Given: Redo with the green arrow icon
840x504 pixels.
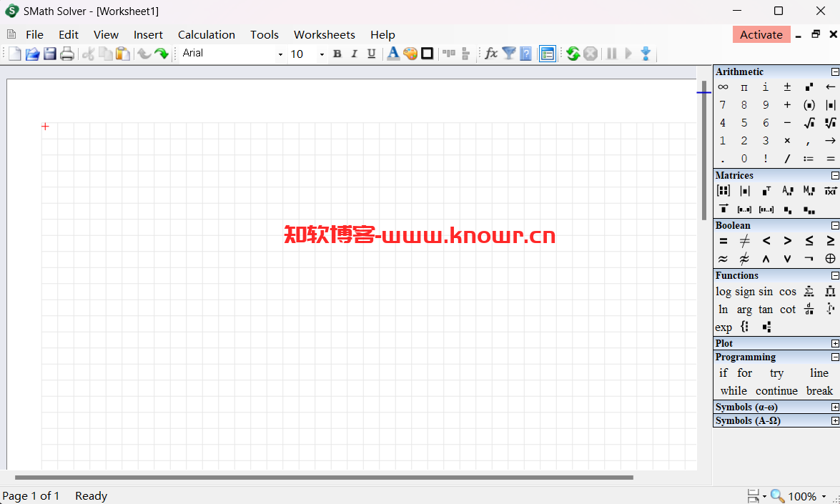Looking at the screenshot, I should coord(162,54).
